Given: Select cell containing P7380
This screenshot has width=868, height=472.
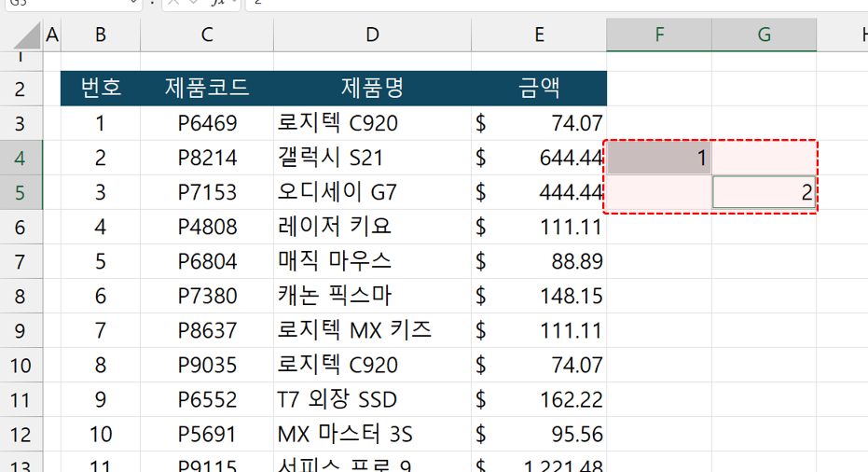Looking at the screenshot, I should tap(206, 297).
